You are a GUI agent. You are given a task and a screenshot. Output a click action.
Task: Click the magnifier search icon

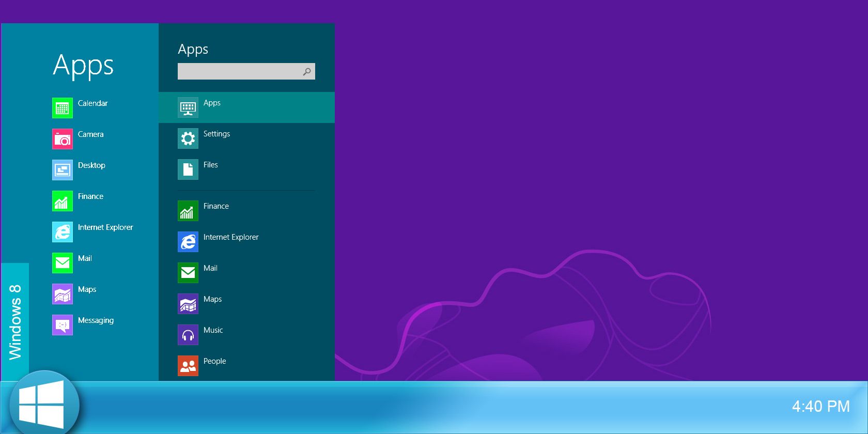click(307, 72)
